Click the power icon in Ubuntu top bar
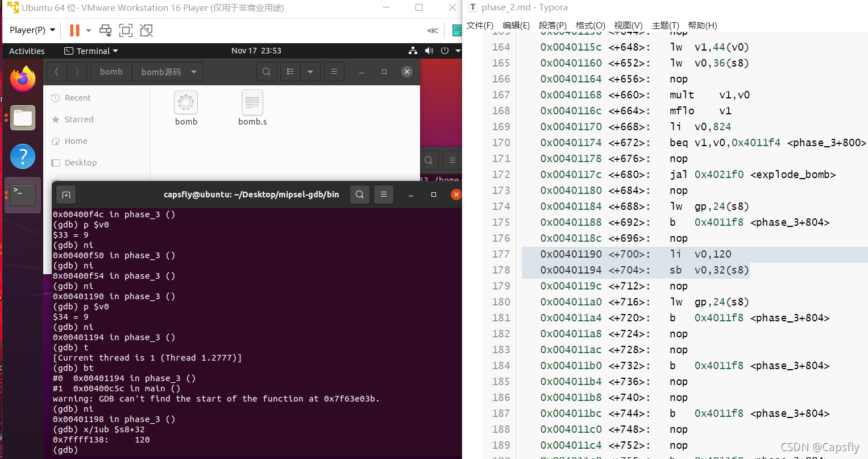Screen dimensions: 868x459 coord(445,51)
